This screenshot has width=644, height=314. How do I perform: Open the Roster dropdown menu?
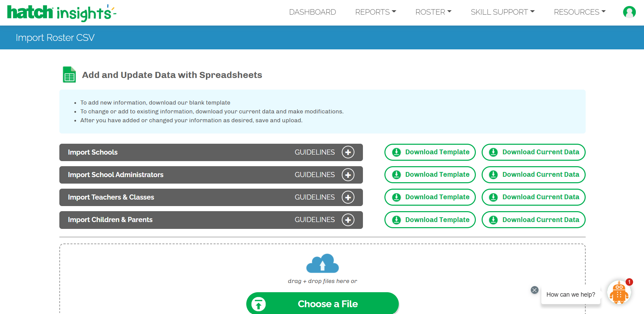click(433, 12)
